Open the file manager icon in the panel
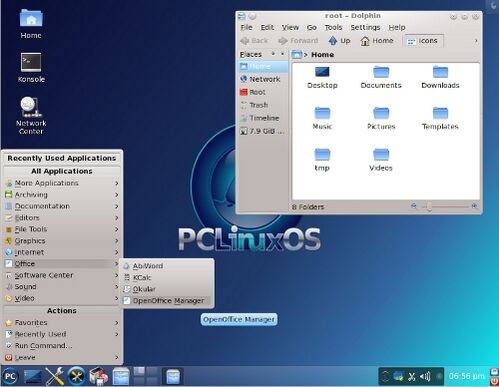 [x=120, y=376]
